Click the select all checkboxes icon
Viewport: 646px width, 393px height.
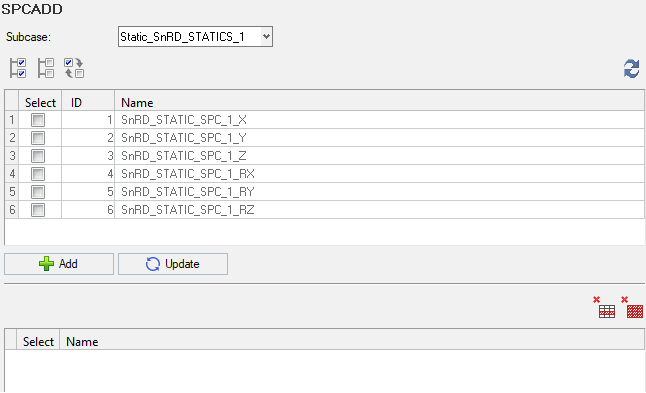pos(18,68)
